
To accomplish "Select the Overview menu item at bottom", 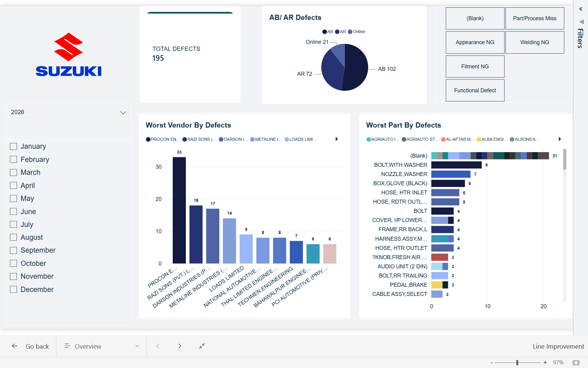I will (88, 346).
